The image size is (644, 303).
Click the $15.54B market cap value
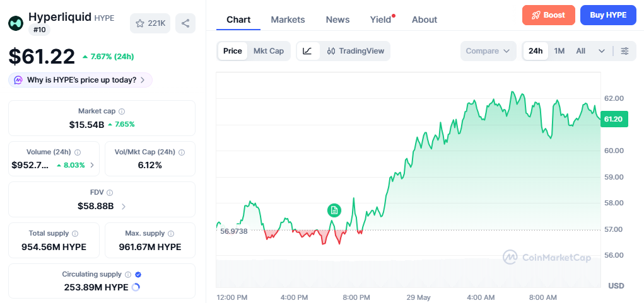click(86, 124)
